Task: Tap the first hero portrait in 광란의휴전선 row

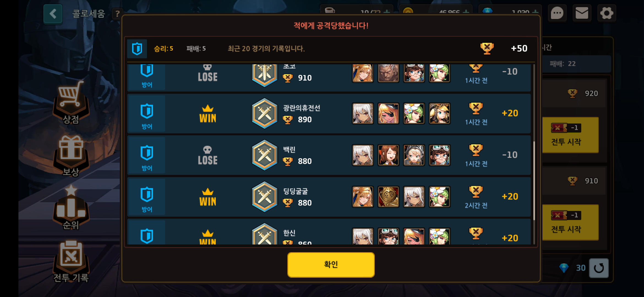Action: (363, 114)
